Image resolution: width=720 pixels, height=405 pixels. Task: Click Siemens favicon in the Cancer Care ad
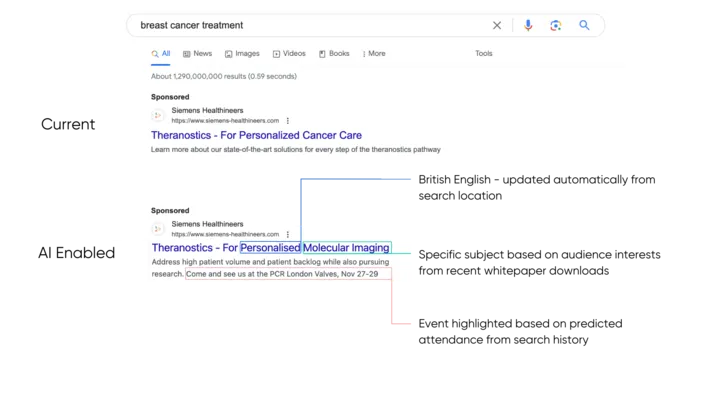click(x=158, y=116)
